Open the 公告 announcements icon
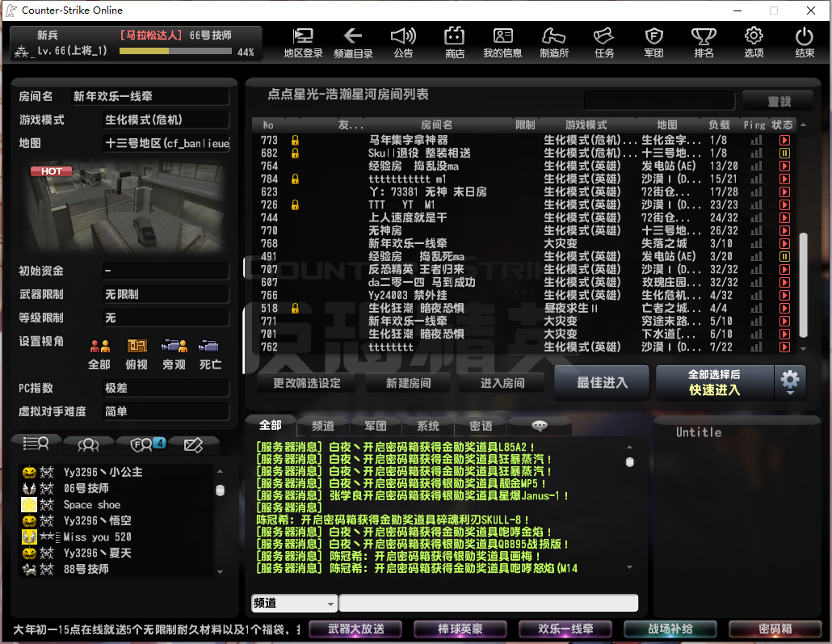The height and width of the screenshot is (644, 832). click(x=403, y=43)
